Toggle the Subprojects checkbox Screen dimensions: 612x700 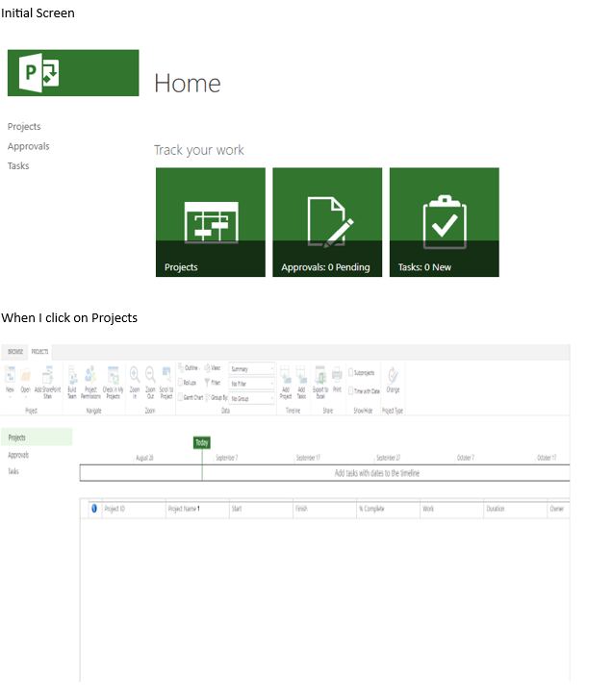tap(351, 372)
